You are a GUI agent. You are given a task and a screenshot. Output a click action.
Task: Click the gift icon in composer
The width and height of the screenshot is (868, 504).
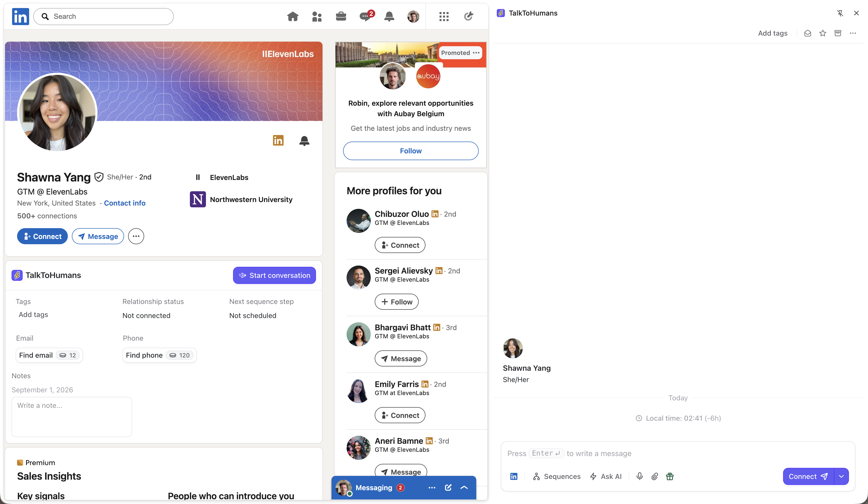670,476
